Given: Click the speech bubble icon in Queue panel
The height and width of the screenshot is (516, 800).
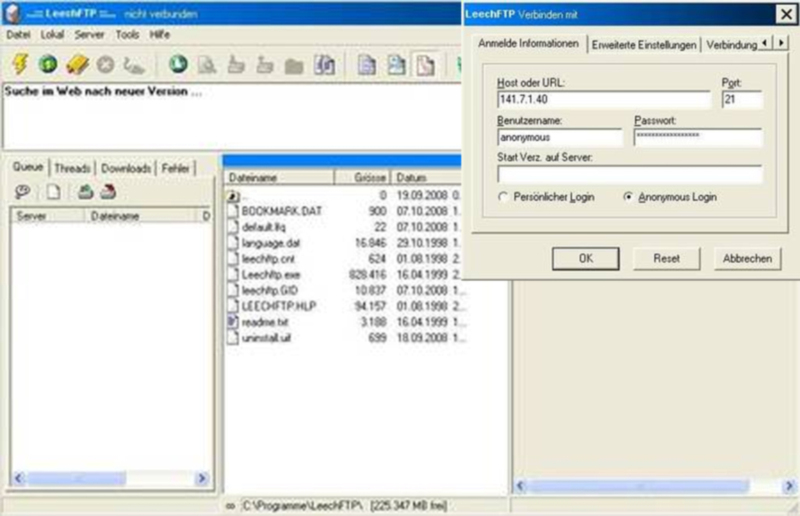Looking at the screenshot, I should (22, 192).
